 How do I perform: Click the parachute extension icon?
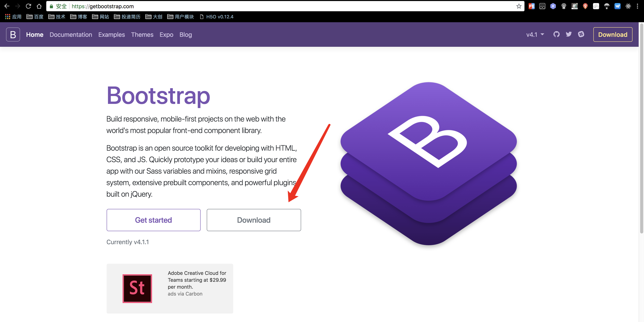point(607,6)
